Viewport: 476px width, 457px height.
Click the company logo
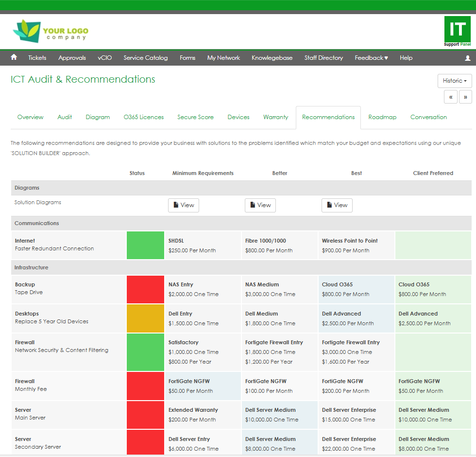51,32
